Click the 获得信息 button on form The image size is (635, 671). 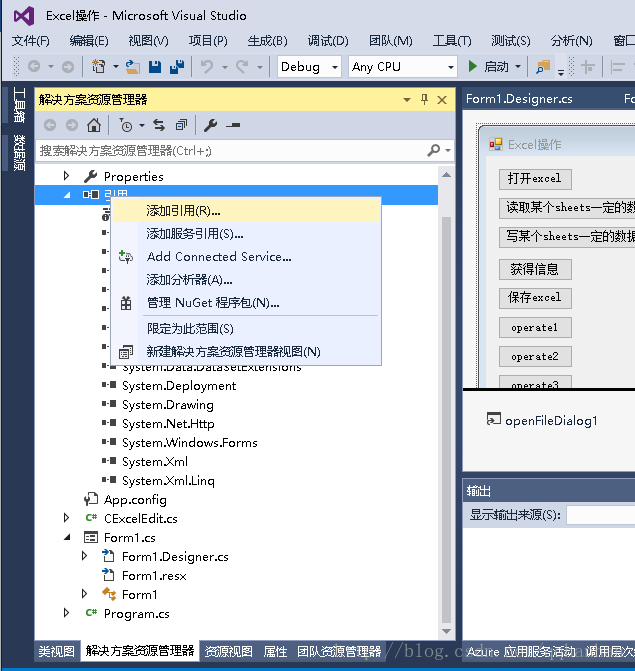535,269
